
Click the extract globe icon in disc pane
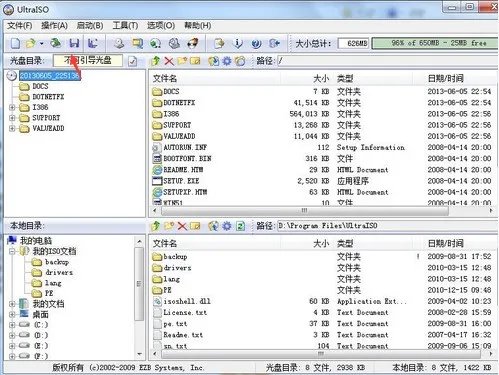click(213, 61)
